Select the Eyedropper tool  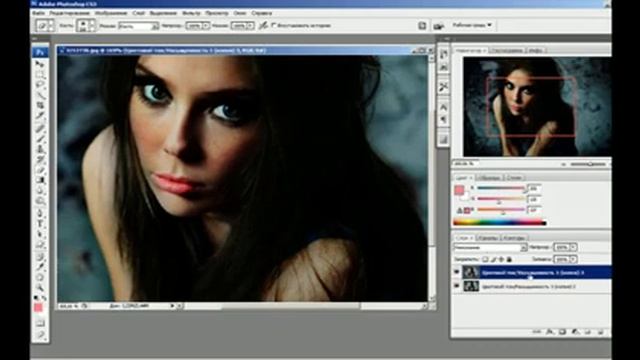[x=40, y=267]
